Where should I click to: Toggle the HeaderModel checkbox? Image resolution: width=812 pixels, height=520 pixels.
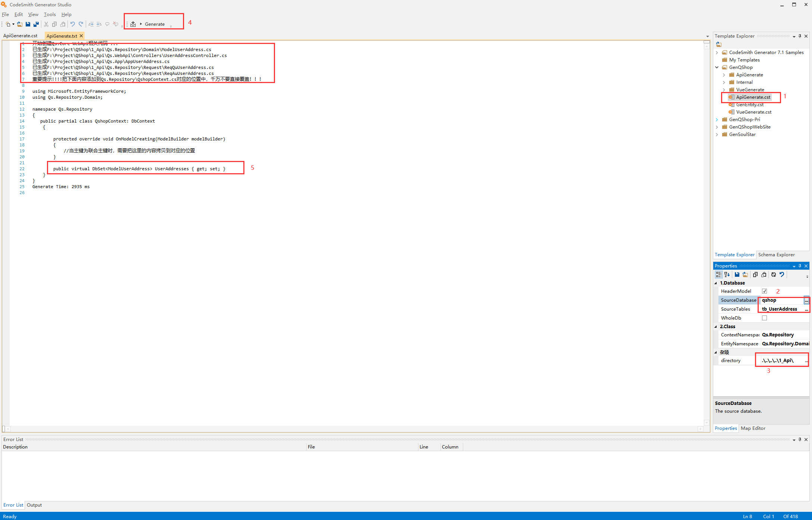tap(764, 291)
